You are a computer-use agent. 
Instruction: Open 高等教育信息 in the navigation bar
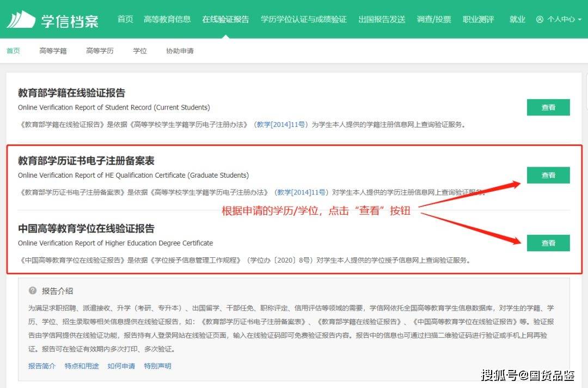point(167,20)
